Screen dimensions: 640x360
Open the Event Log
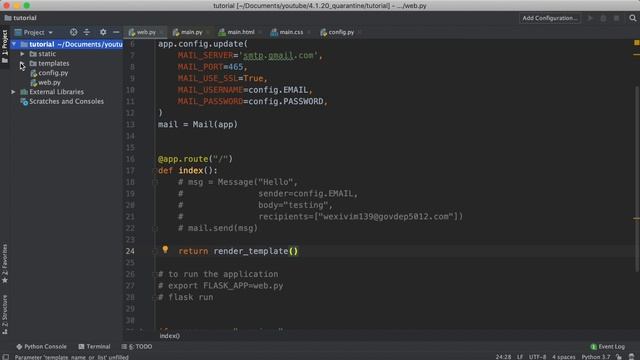coord(607,347)
